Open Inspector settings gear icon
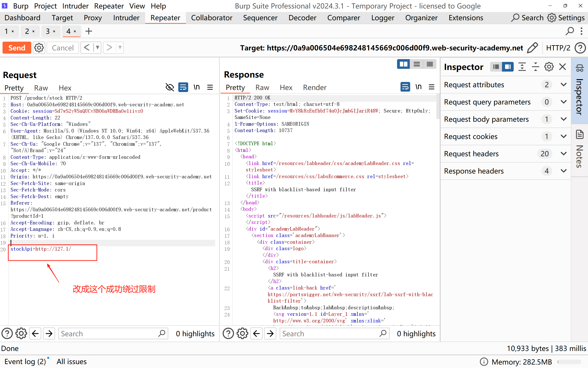Screen dimensions: 588x368 (549, 67)
